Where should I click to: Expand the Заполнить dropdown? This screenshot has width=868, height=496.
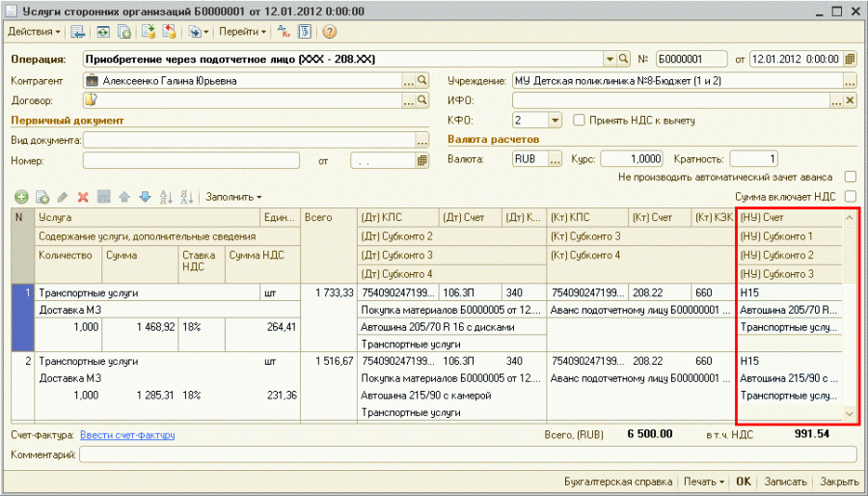click(233, 197)
